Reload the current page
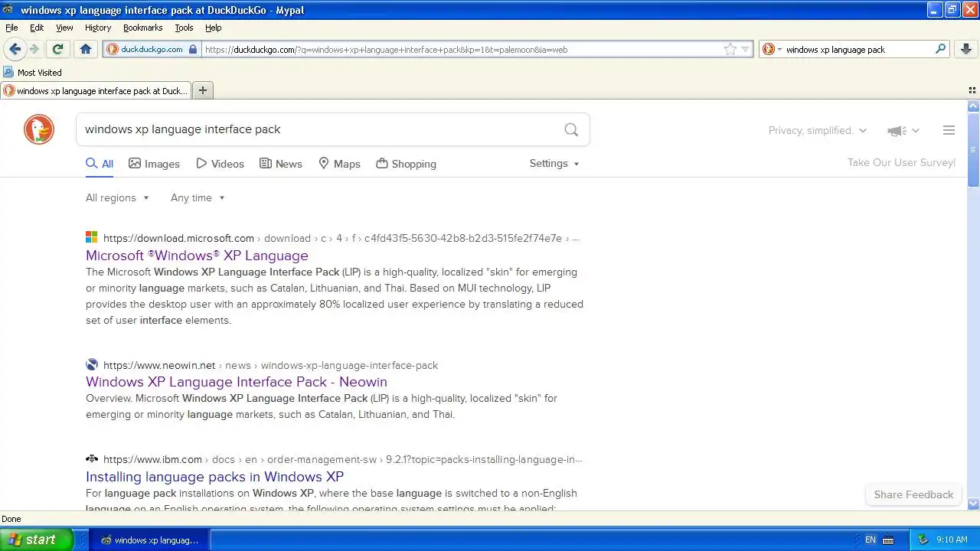Viewport: 980px width, 551px height. [57, 49]
